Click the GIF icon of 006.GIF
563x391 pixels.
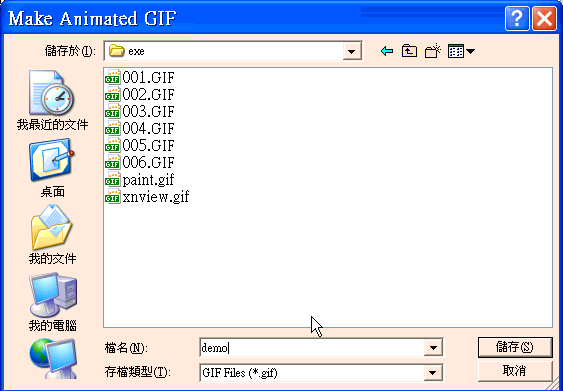(112, 163)
